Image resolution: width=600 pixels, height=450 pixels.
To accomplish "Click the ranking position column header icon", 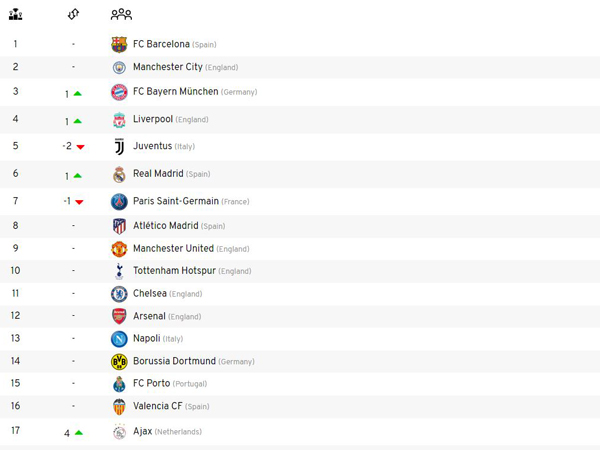I will tap(15, 15).
